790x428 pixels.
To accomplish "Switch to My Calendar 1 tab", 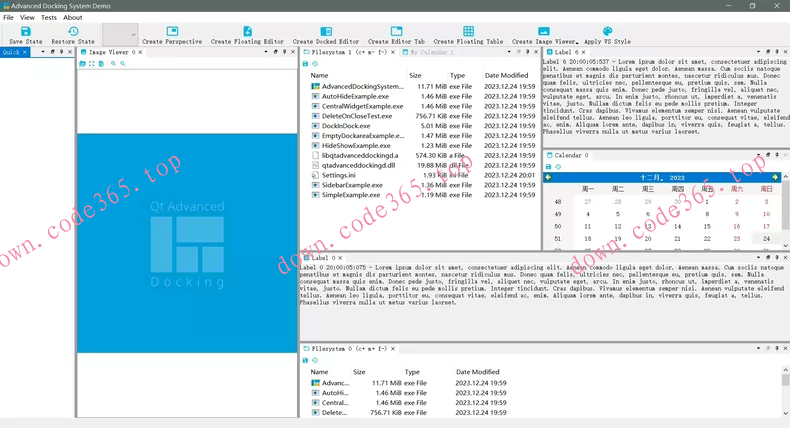I will pyautogui.click(x=430, y=52).
